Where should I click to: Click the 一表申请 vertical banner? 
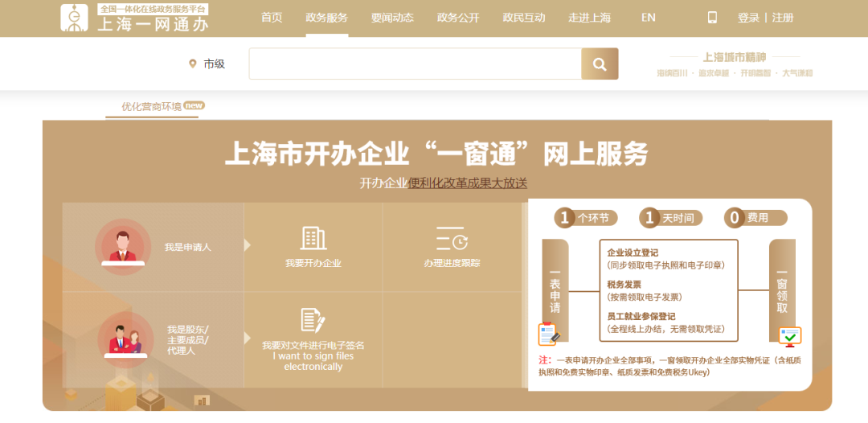point(555,290)
